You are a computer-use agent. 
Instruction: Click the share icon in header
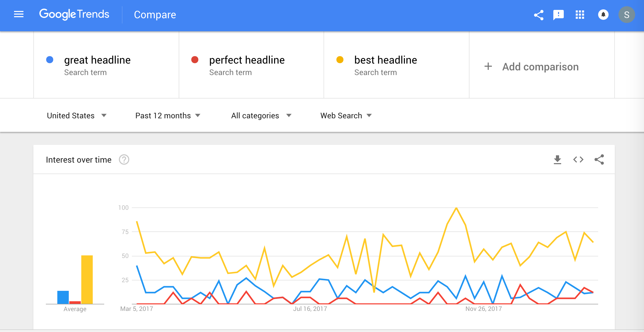pos(538,15)
